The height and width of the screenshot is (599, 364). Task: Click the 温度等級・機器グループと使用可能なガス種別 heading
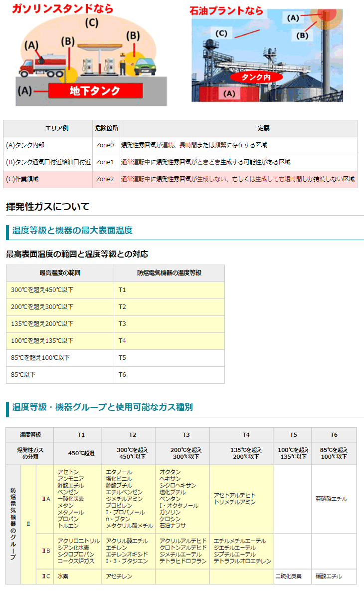[102, 407]
